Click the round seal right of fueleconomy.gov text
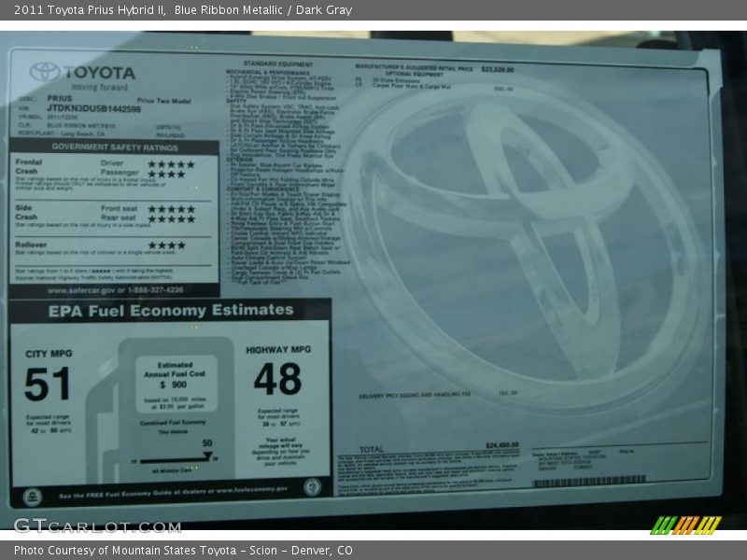This screenshot has height=560, width=747. (312, 487)
